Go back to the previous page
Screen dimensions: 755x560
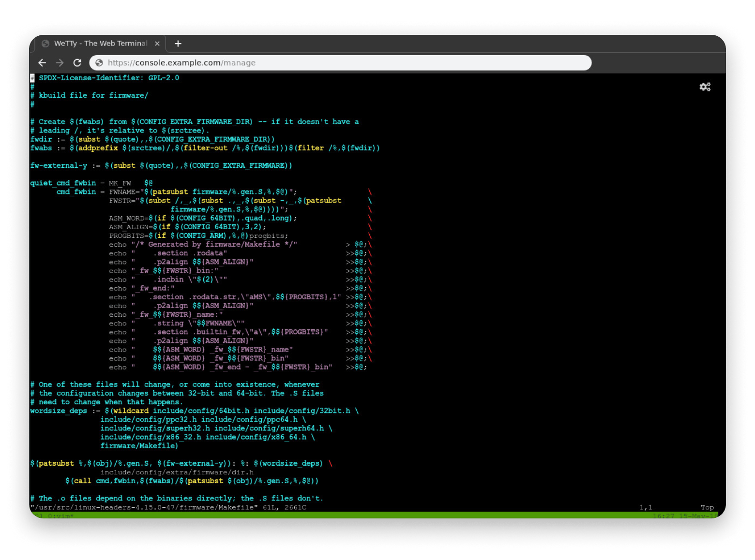point(42,63)
